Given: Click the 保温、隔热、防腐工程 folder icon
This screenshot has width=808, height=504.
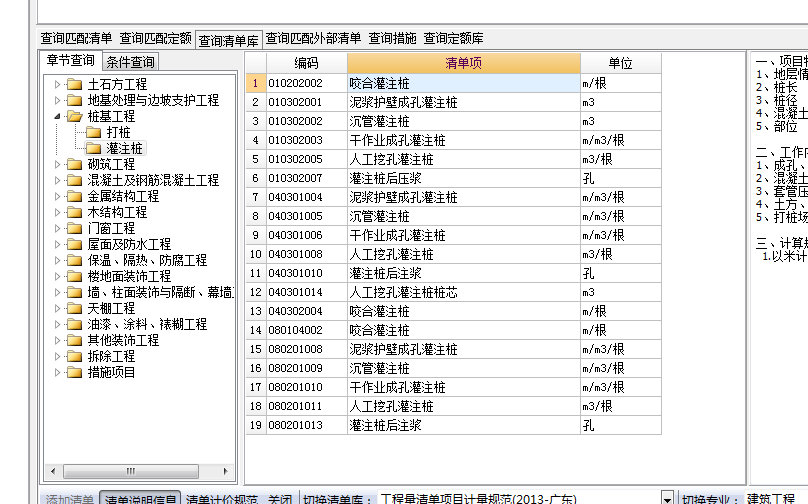Looking at the screenshot, I should coord(74,260).
